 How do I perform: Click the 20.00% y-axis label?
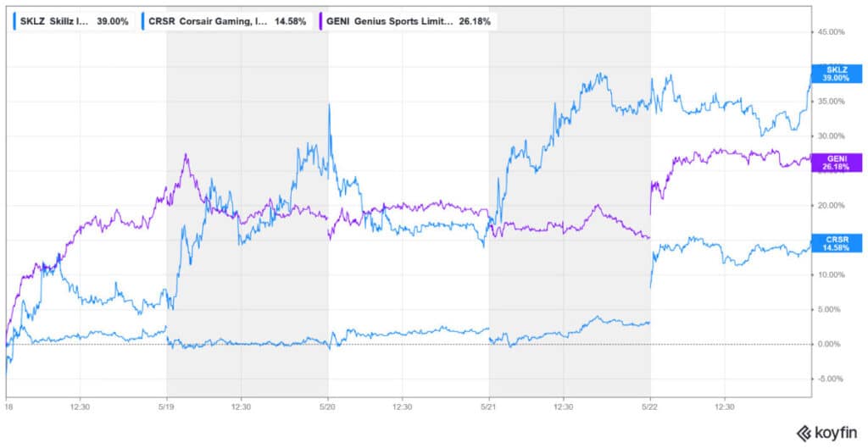[831, 205]
